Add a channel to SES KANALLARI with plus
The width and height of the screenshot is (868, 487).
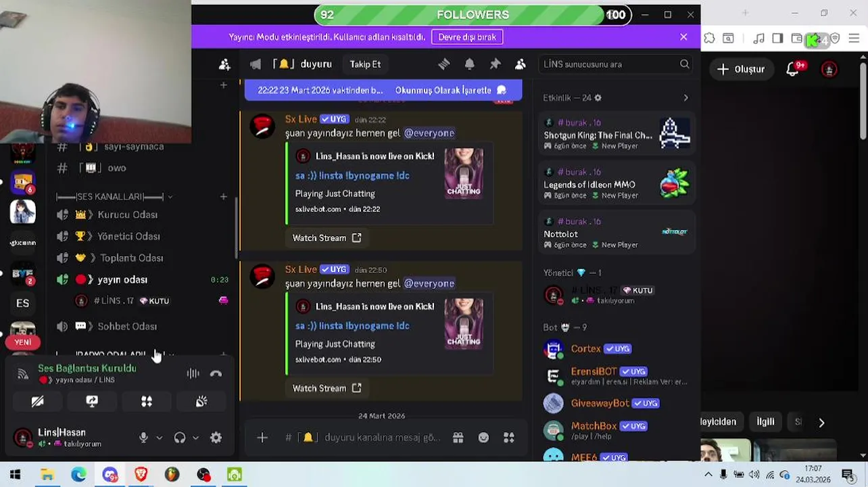tap(223, 197)
